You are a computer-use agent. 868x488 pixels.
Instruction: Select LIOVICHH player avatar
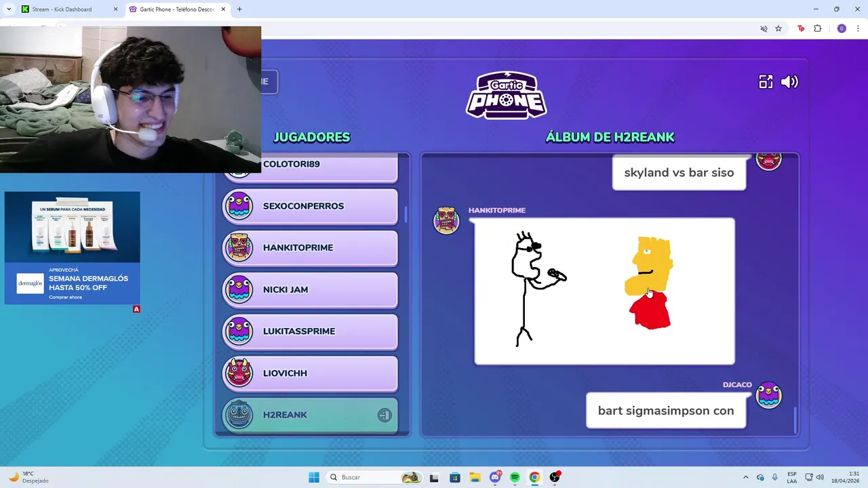pos(239,373)
